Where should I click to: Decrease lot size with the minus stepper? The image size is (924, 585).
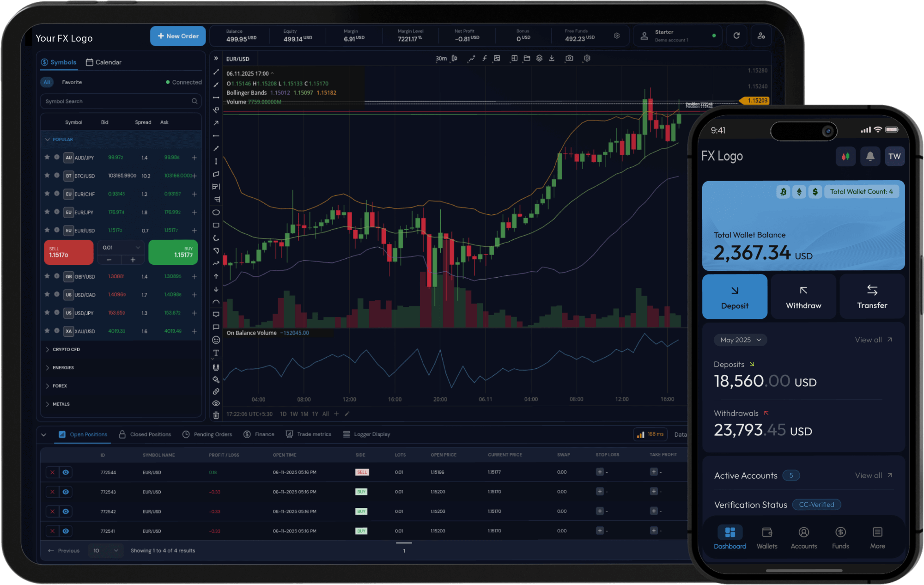pos(109,260)
